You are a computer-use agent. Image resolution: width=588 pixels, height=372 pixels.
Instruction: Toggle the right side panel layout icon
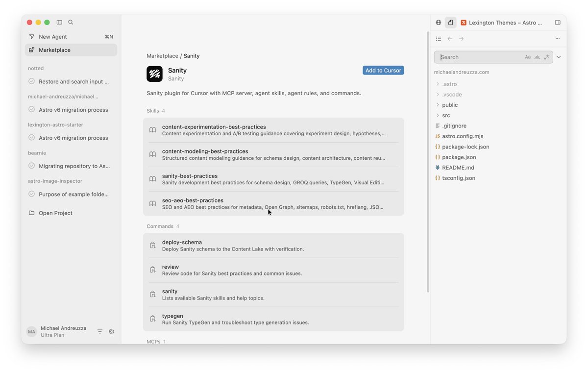[558, 23]
